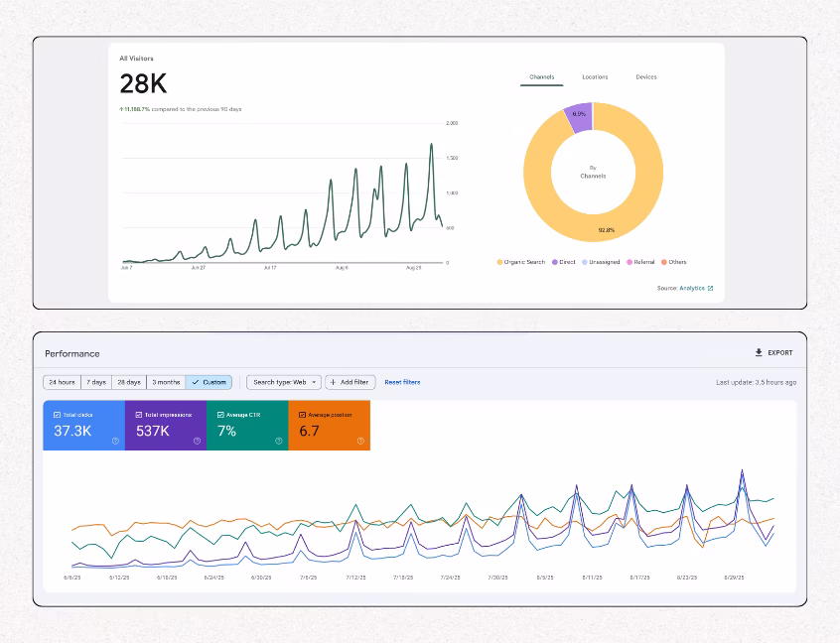This screenshot has width=840, height=643.
Task: Open the Analytics source link
Action: click(x=691, y=289)
